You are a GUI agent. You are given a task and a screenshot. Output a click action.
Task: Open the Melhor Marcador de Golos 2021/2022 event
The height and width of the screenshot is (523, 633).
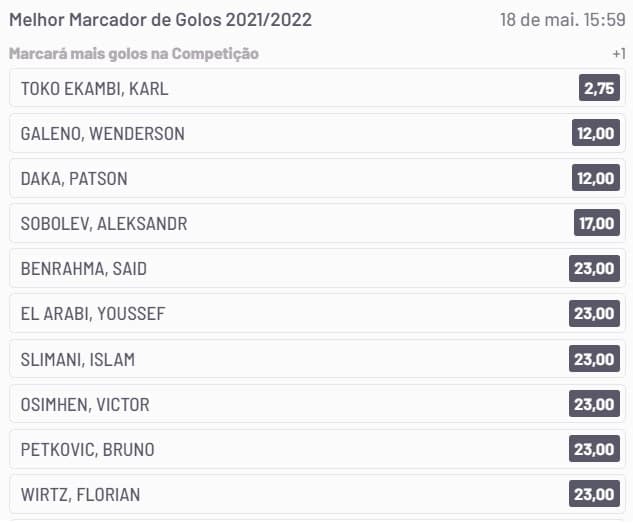pyautogui.click(x=160, y=19)
